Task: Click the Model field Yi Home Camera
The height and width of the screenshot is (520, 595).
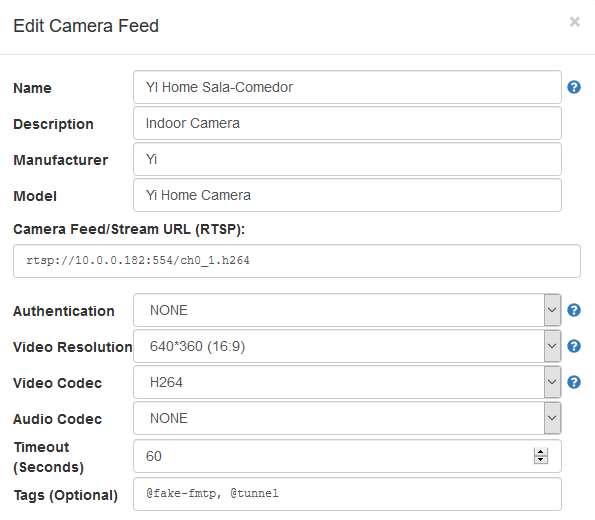Action: 347,195
